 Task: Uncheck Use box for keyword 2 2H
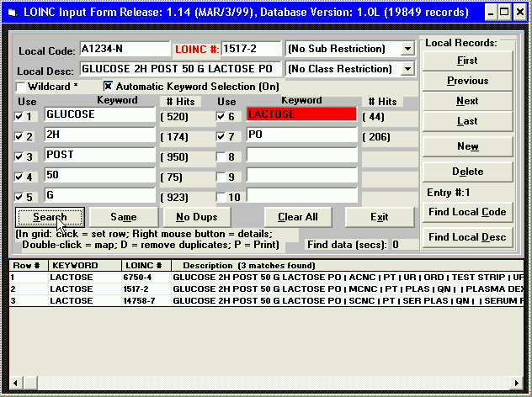19,136
